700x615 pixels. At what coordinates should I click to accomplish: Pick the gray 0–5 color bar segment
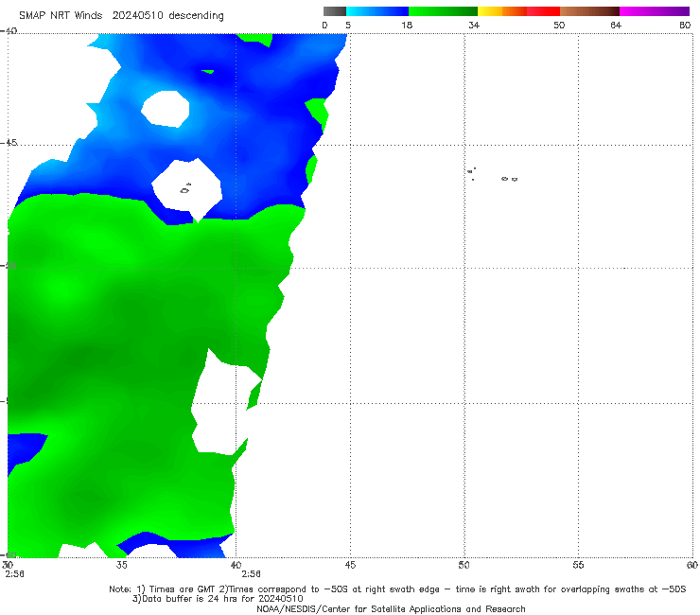pos(335,11)
